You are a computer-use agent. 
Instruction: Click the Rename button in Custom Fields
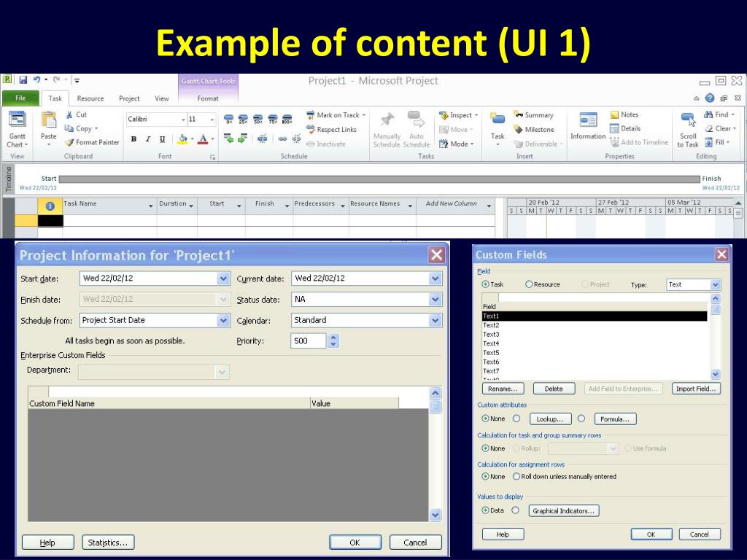click(503, 389)
